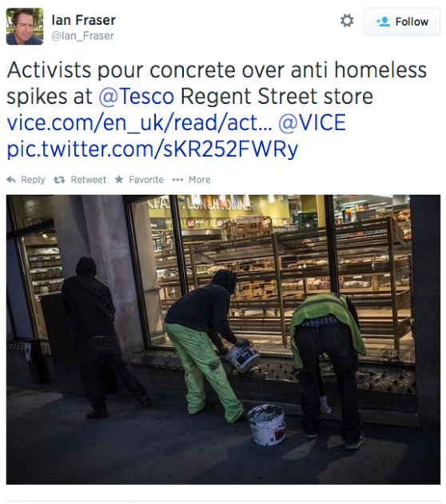The height and width of the screenshot is (504, 446).
Task: Open the @VICE mention link
Action: (312, 122)
